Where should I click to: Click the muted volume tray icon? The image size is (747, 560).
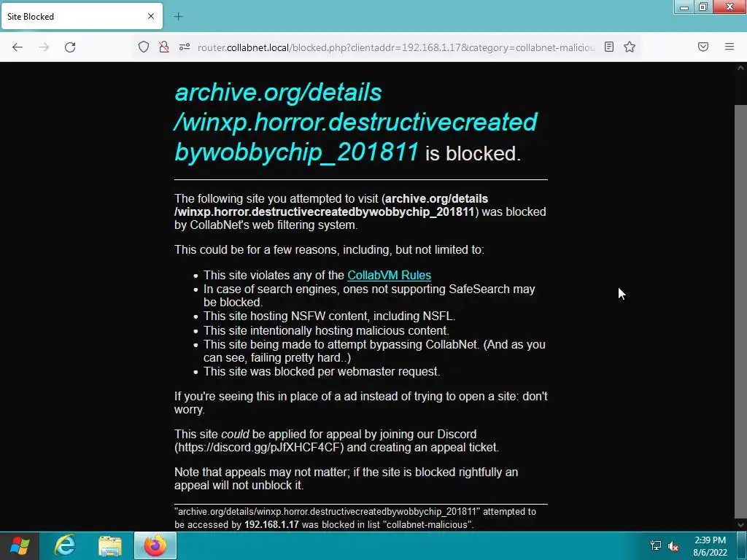click(x=673, y=546)
